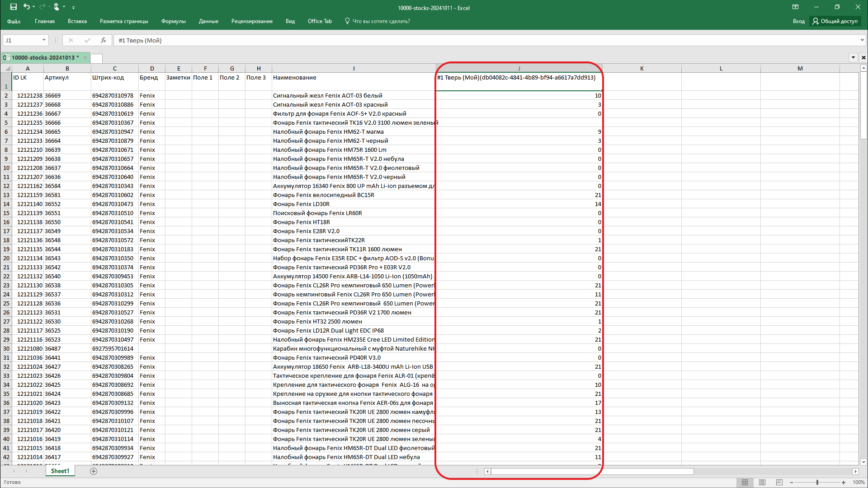Switch to Page Break Preview icon
Viewport: 868px width, 488px height.
pyautogui.click(x=779, y=483)
